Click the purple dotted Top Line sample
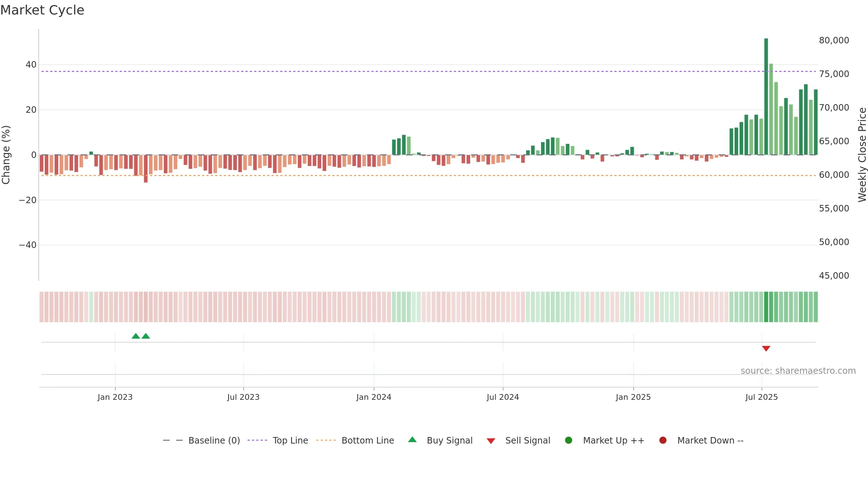 pyautogui.click(x=257, y=440)
